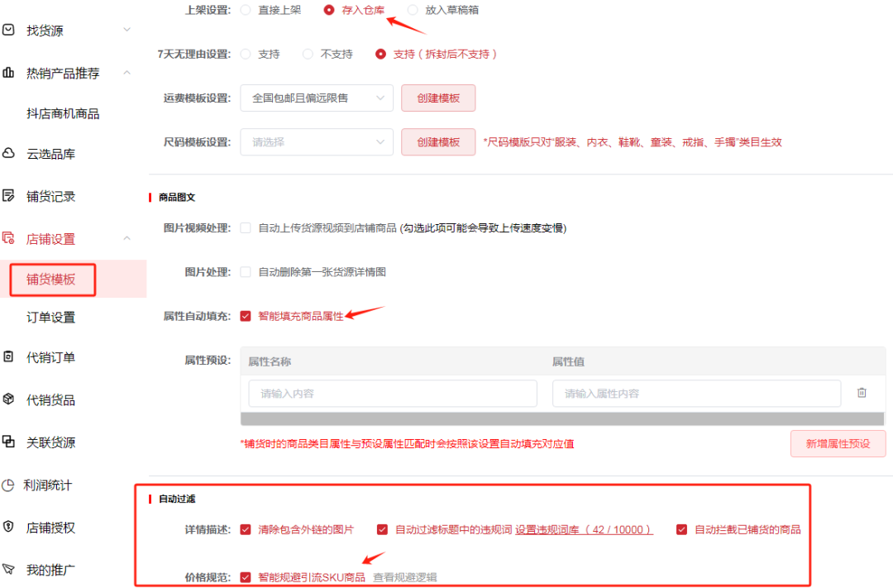Click the 店铺设置 settings icon

[x=8, y=237]
